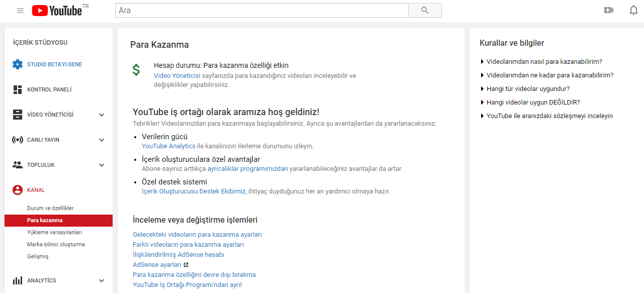The height and width of the screenshot is (293, 644).
Task: Open the AdSense ayarları link
Action: coord(157,265)
